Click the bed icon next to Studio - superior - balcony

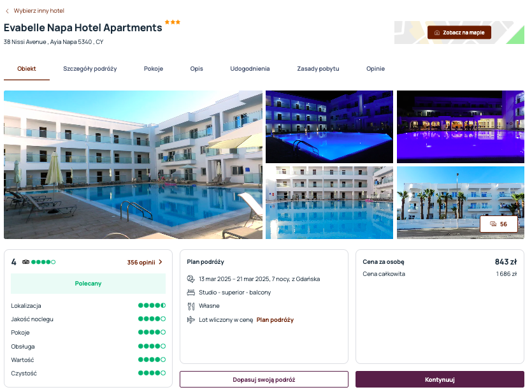191,292
